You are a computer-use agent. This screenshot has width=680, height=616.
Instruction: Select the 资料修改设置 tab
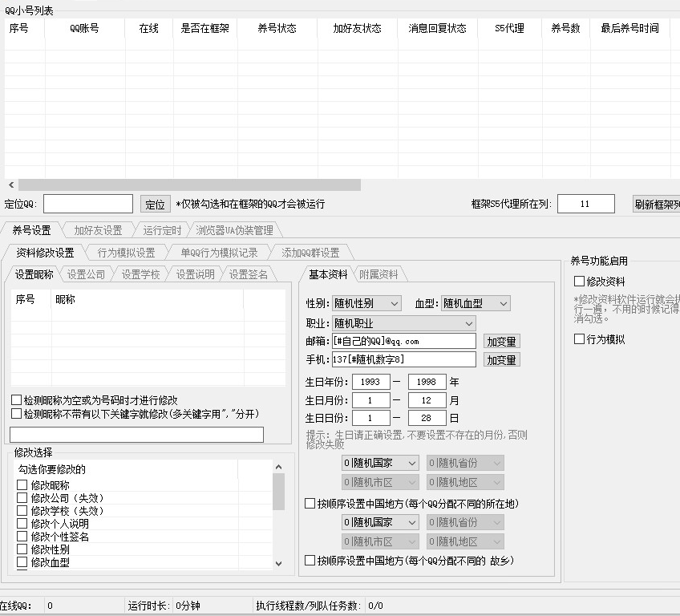point(45,253)
